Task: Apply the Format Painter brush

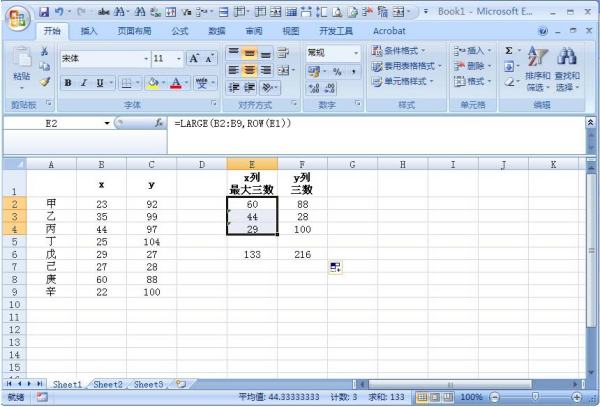Action: tap(45, 81)
